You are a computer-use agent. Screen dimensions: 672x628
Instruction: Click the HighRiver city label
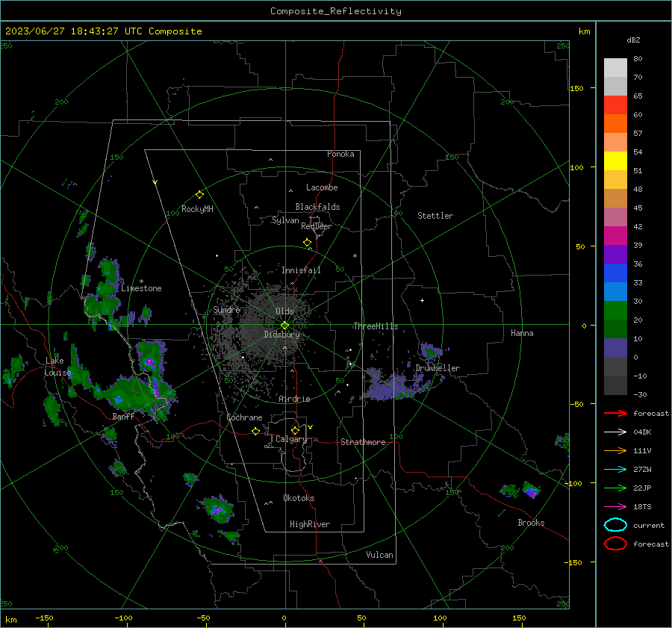tap(310, 524)
